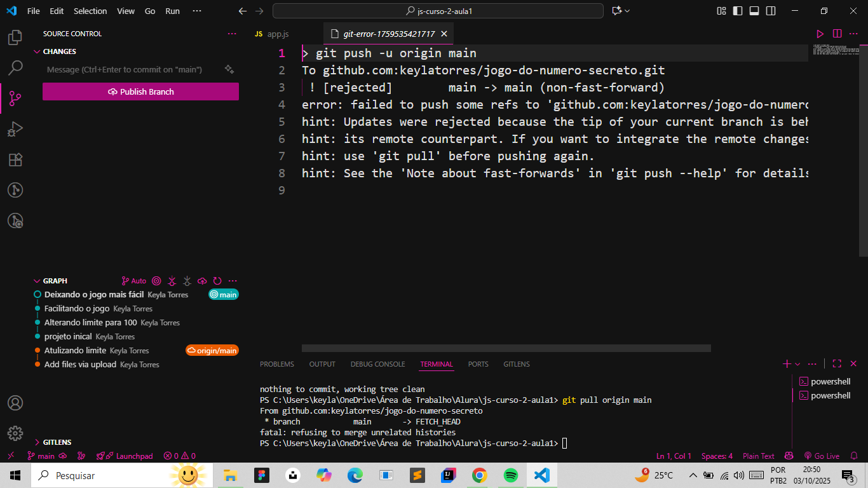Viewport: 868px width, 488px height.
Task: Open the Accounts icon in activity bar
Action: coord(15,403)
